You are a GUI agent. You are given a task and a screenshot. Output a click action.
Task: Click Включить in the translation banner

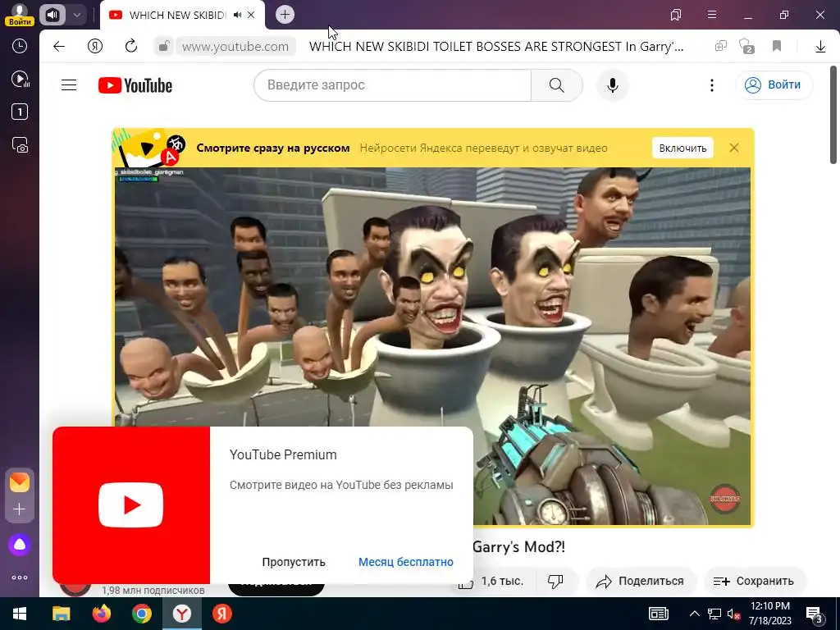[682, 148]
